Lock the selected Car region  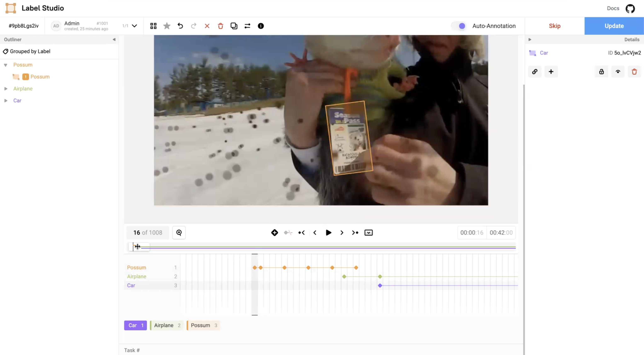coord(601,72)
